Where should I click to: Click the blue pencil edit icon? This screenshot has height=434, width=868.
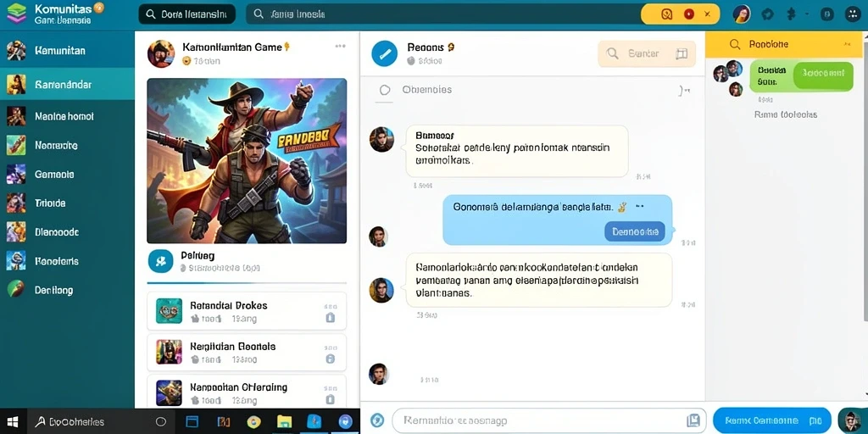click(x=385, y=53)
